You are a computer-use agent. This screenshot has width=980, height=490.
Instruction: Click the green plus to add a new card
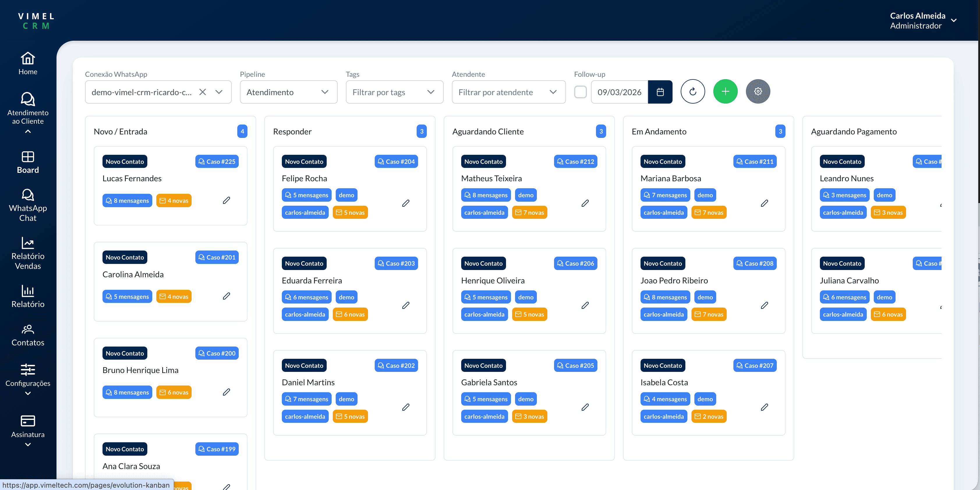tap(725, 91)
